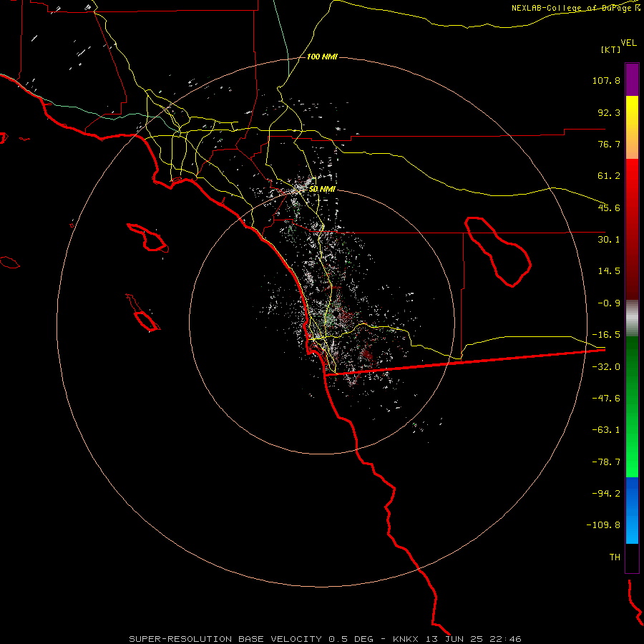The height and width of the screenshot is (644, 644).
Task: Click the 50 NMI range ring label
Action: 323,190
